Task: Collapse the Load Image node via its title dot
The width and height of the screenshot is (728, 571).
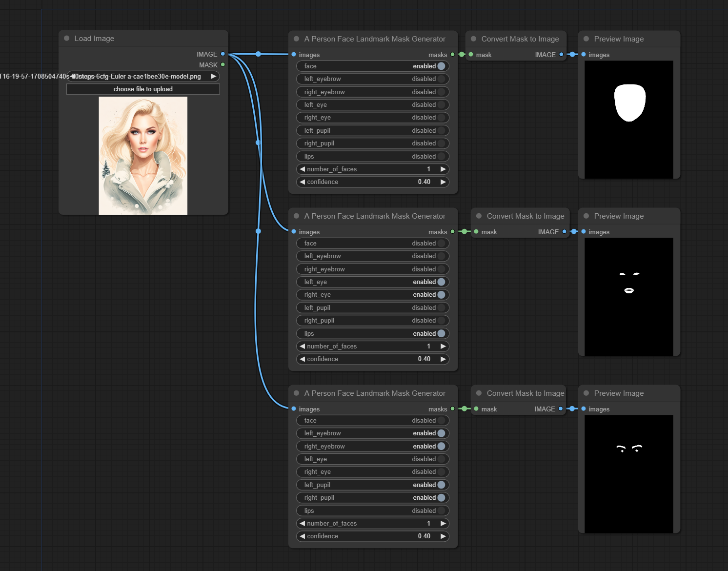Action: [x=67, y=39]
